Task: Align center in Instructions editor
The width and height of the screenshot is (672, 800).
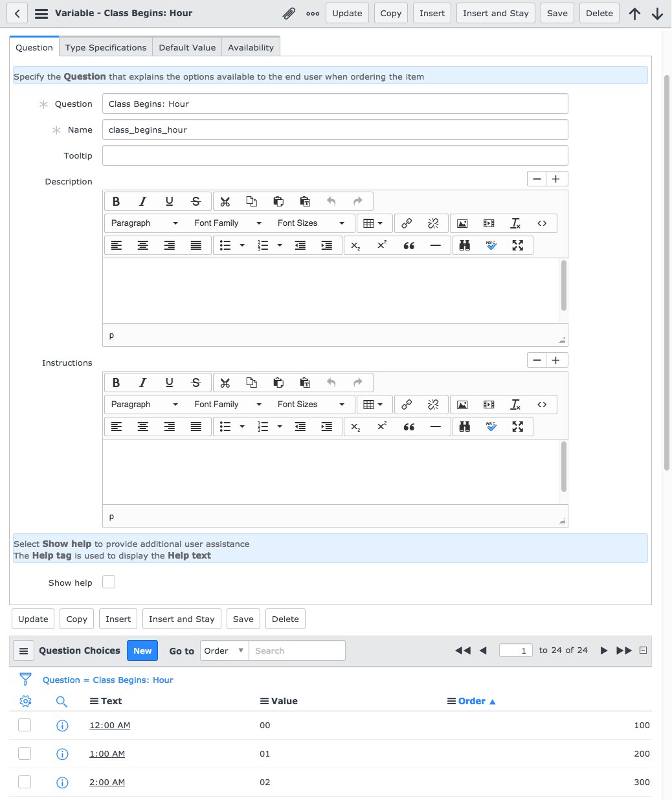Action: click(143, 427)
